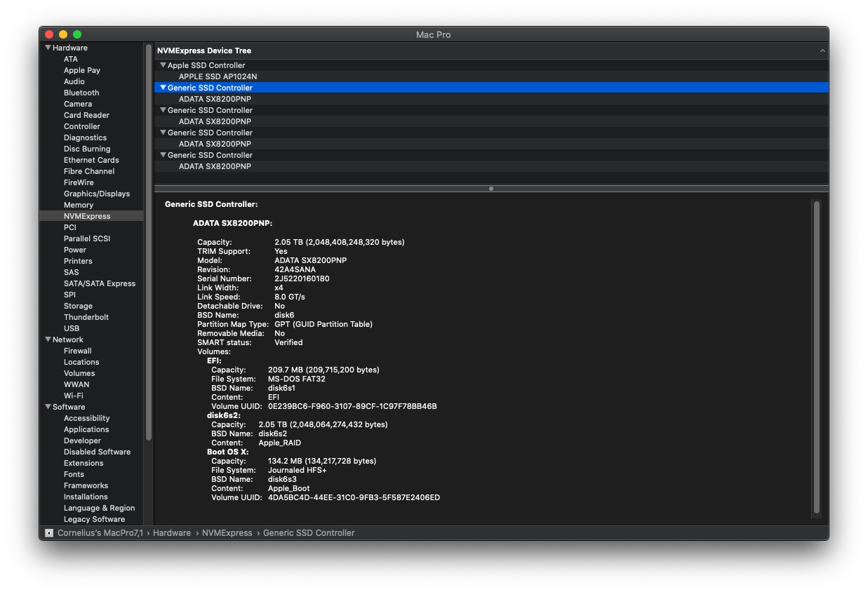868x592 pixels.
Task: Open Extensions under Software
Action: point(84,463)
